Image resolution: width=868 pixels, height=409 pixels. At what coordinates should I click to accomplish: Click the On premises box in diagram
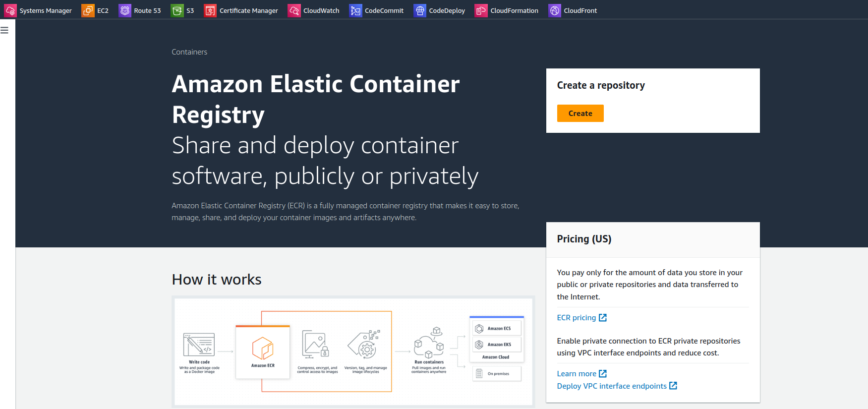(497, 373)
